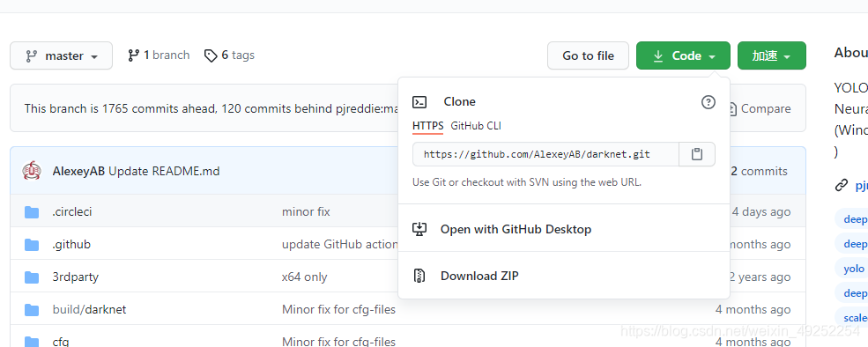Viewport: 868px width, 347px height.
Task: Click the .circleci folder icon
Action: (32, 212)
